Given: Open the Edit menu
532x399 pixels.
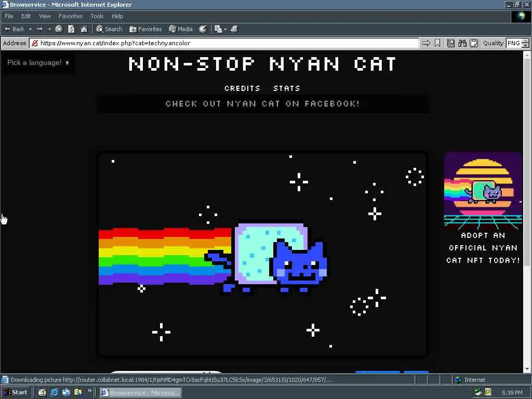Looking at the screenshot, I should (26, 16).
